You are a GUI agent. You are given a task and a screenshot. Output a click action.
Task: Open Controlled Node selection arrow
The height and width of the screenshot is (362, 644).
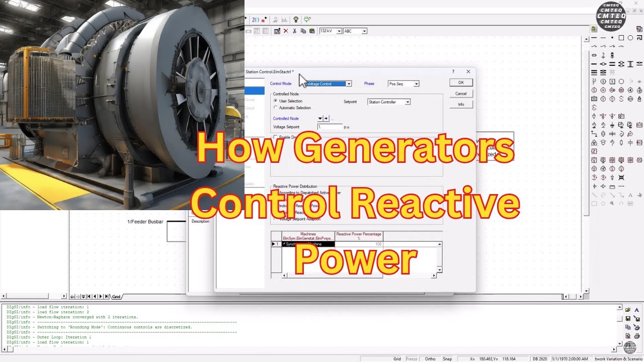[x=320, y=119]
